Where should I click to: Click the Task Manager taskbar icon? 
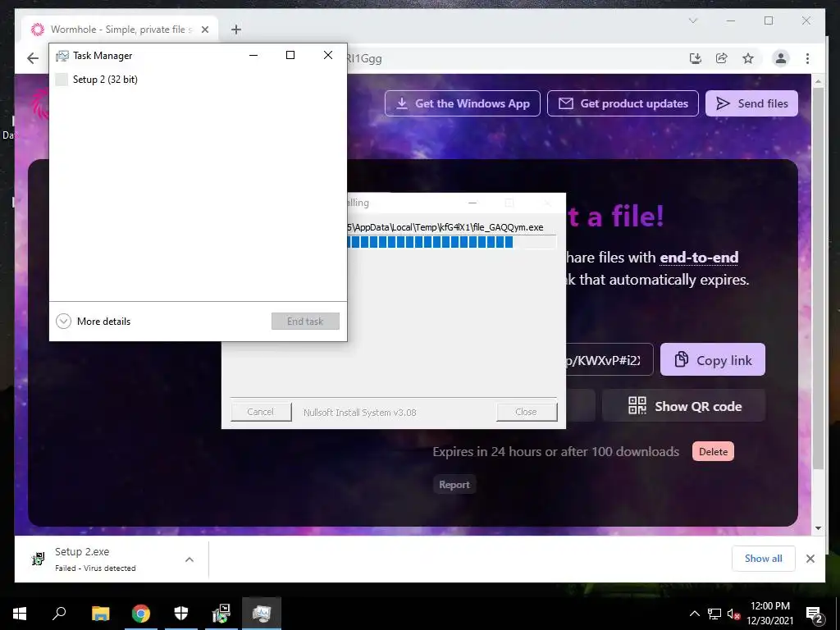[x=262, y=614]
